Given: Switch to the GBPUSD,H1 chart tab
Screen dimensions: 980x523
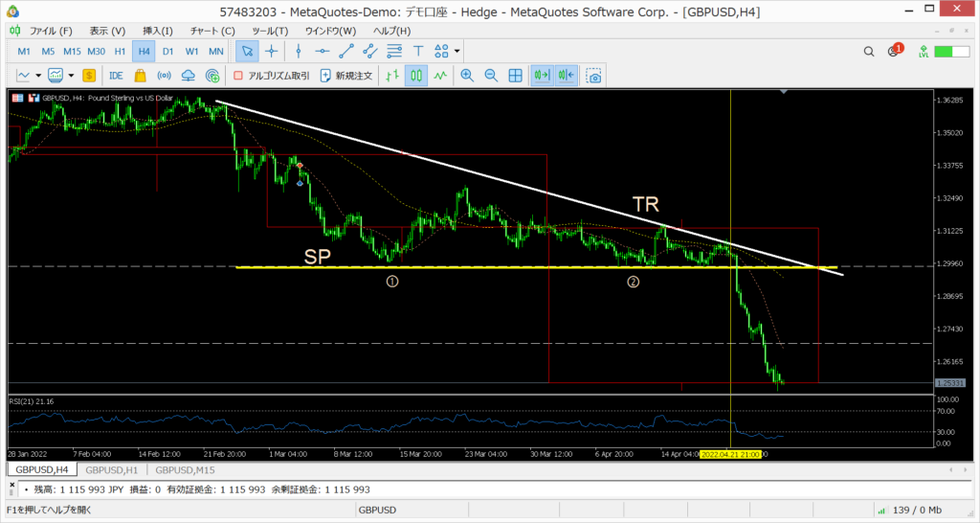Looking at the screenshot, I should pos(111,469).
